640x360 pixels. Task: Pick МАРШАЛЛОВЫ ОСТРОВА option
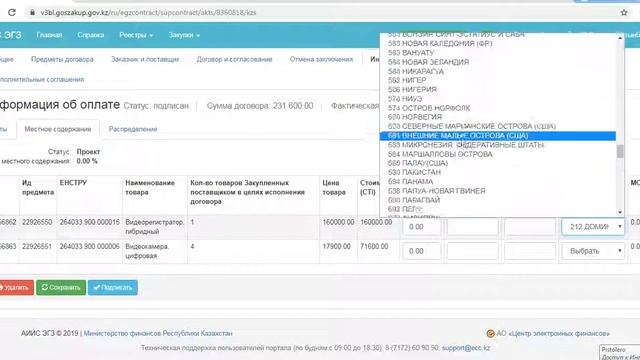coord(498,154)
